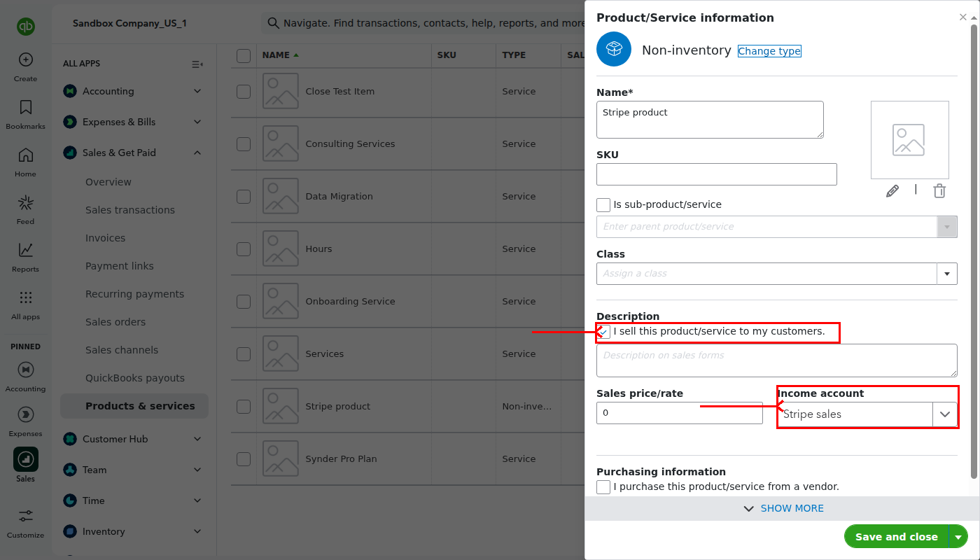Click the pinned Sales icon
Viewport: 980px width, 560px height.
point(26,459)
